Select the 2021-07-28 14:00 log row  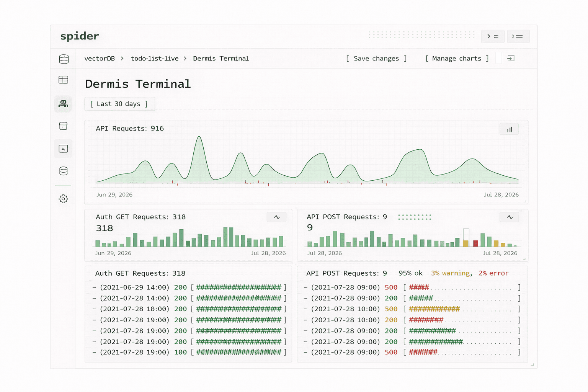(x=189, y=298)
